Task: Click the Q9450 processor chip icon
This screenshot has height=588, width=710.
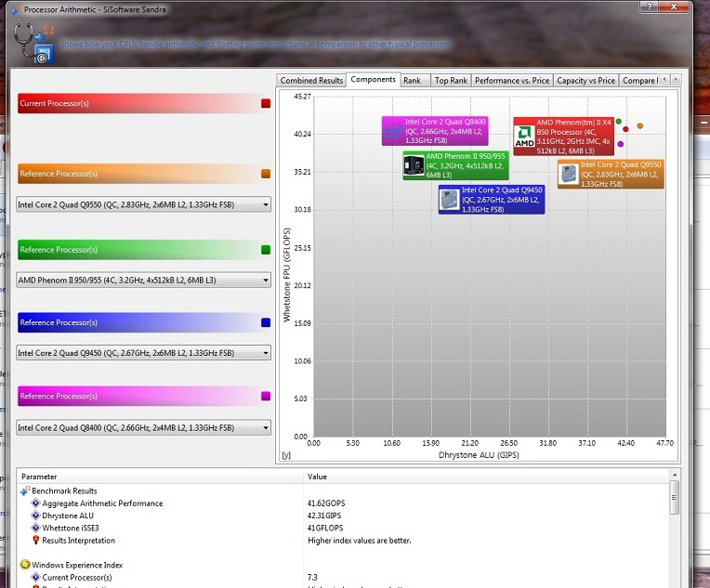Action: [x=450, y=199]
